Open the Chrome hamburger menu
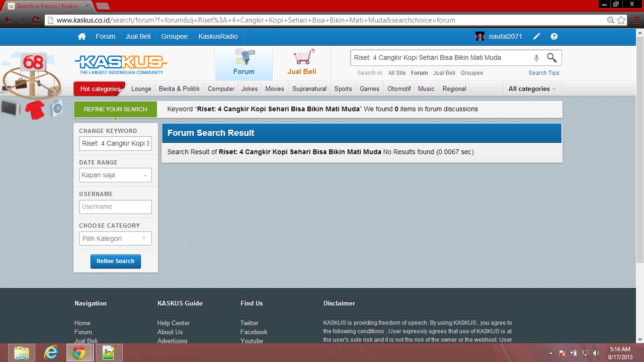This screenshot has width=644, height=362. 636,20
